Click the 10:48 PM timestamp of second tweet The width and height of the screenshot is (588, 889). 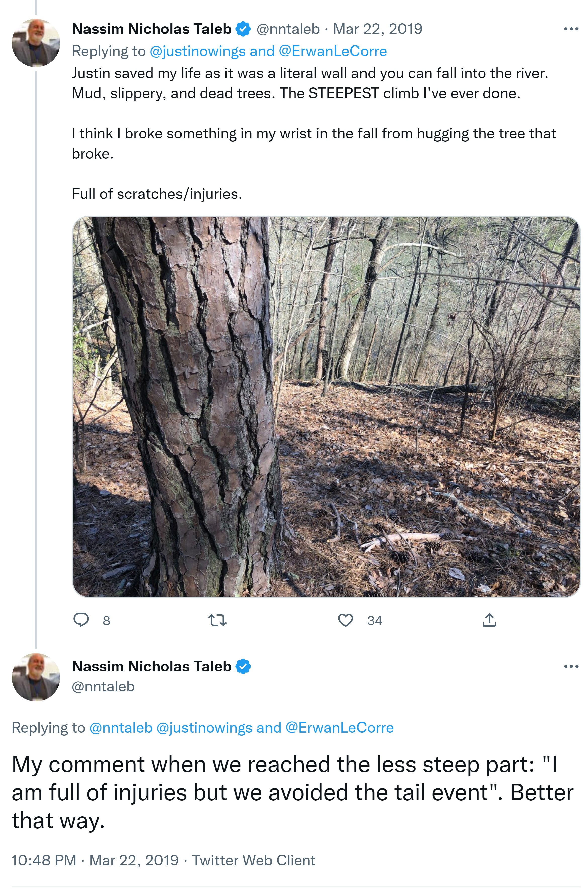pos(44,860)
